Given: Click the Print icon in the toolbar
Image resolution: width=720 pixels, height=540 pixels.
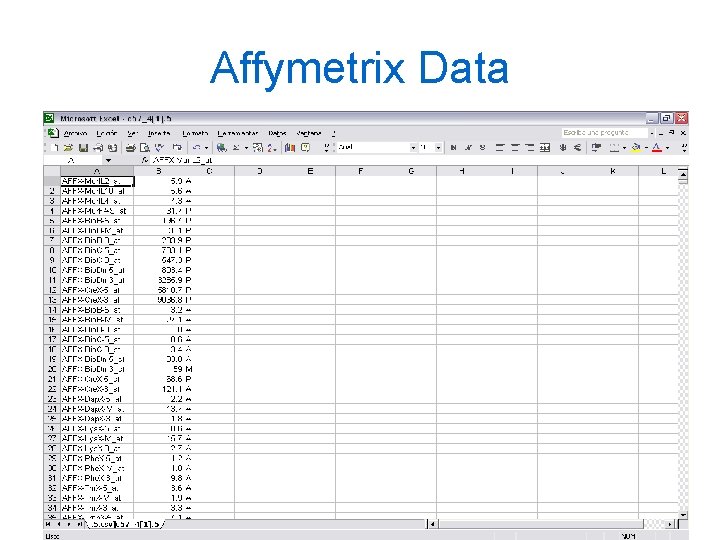Looking at the screenshot, I should pos(131,147).
